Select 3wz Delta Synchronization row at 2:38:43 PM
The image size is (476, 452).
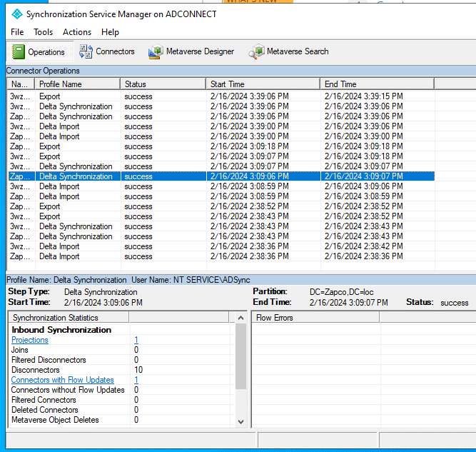click(x=221, y=226)
